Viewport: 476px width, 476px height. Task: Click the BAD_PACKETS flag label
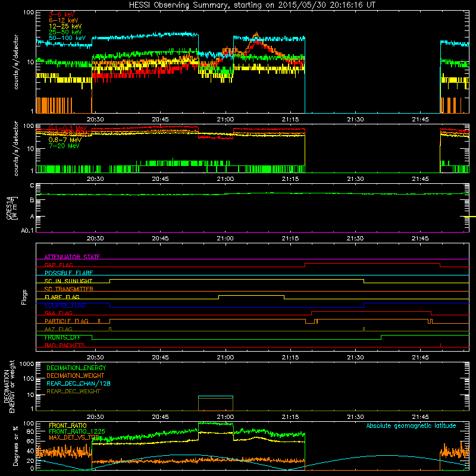pyautogui.click(x=65, y=345)
